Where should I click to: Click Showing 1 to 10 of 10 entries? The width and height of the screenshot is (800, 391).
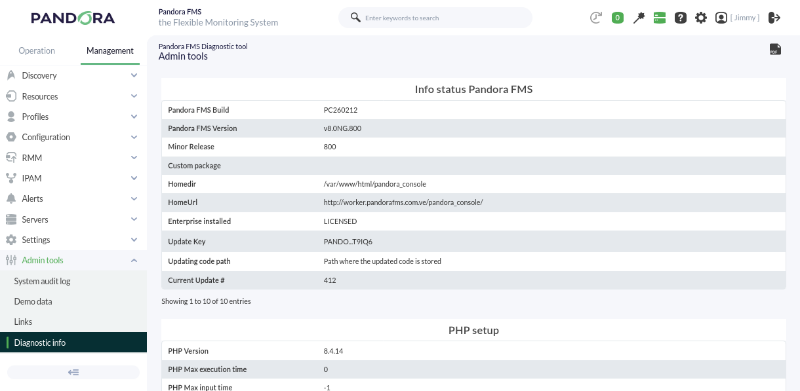point(206,301)
